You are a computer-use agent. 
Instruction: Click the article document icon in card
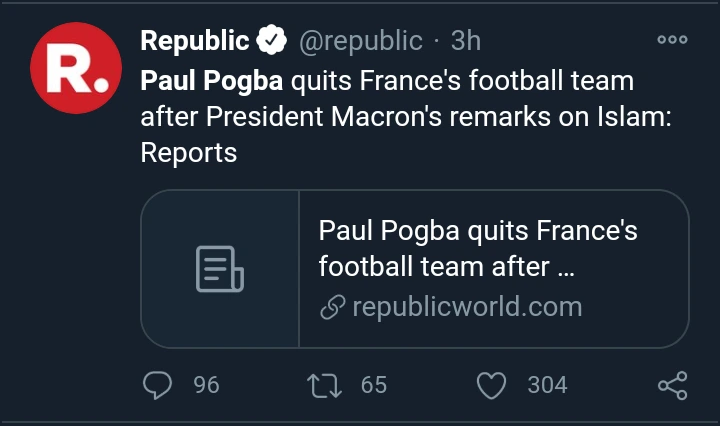220,269
